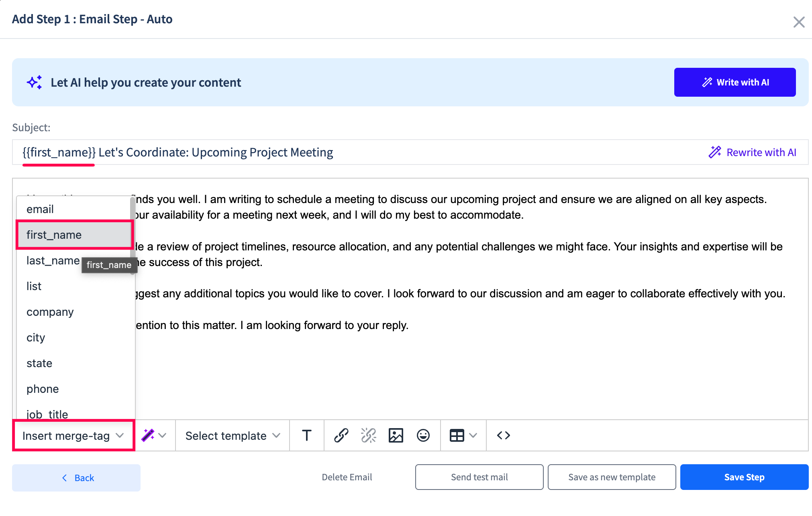Click the unlink icon in toolbar
Screen dimensions: 812x516
[x=368, y=435]
